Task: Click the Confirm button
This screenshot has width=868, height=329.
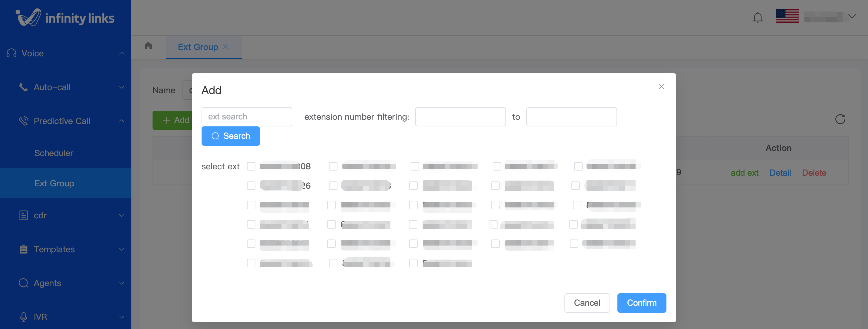Action: 641,303
